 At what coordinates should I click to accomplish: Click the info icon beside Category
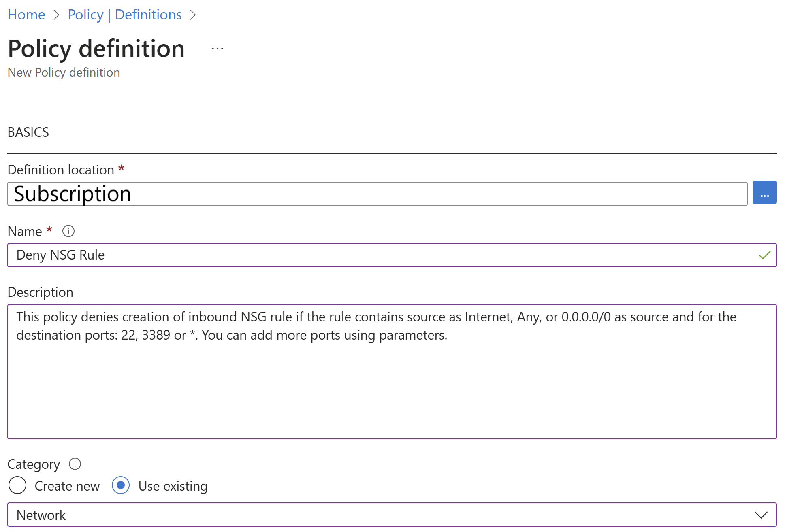click(75, 464)
